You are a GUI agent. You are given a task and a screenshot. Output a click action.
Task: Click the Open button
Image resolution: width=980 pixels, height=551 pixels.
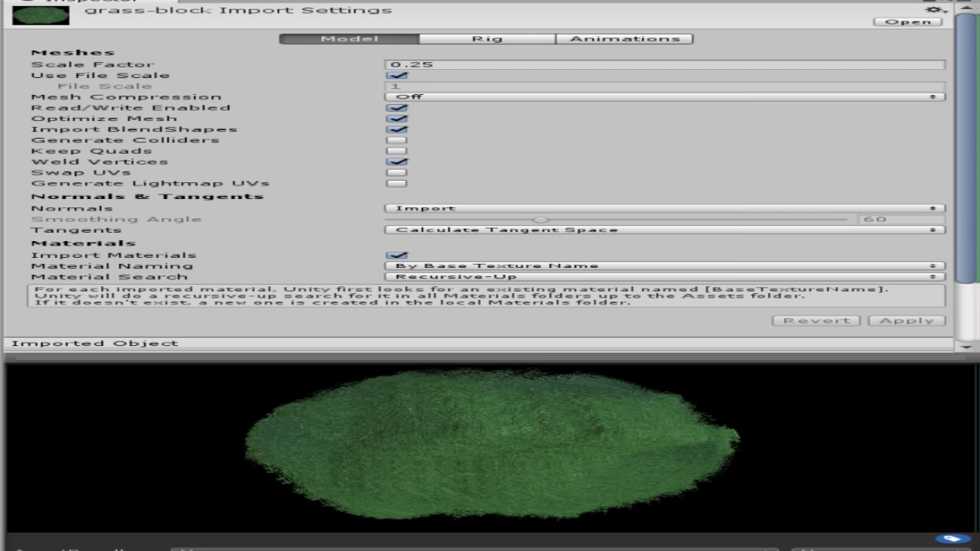click(908, 21)
